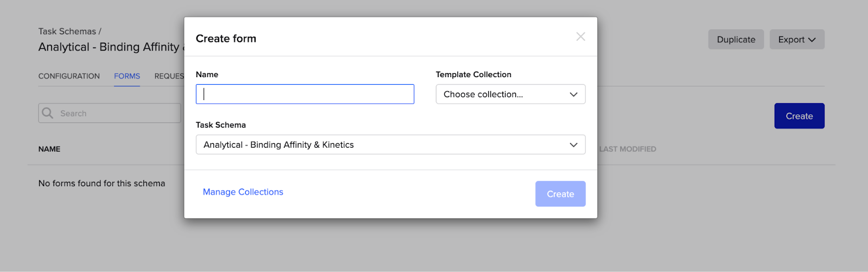Image resolution: width=868 pixels, height=272 pixels.
Task: Open the partially hidden Requests tab
Action: point(169,76)
